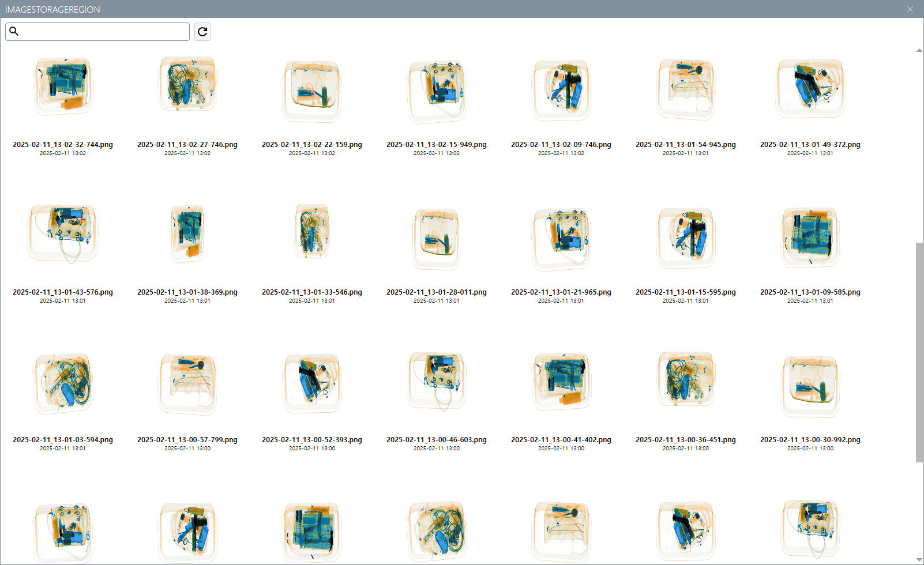Image resolution: width=924 pixels, height=565 pixels.
Task: Select scan image 2025-02-11_13-01-43-576.png
Action: [x=63, y=233]
